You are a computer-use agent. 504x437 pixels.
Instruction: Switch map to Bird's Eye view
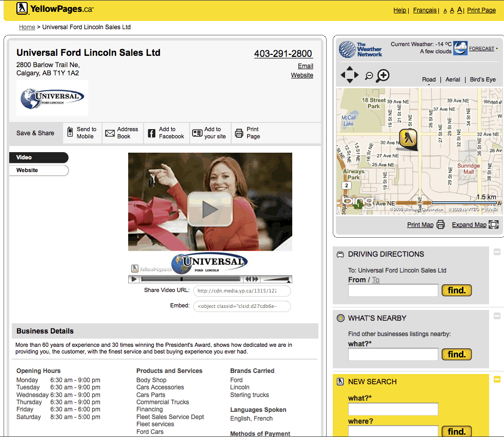coord(482,79)
